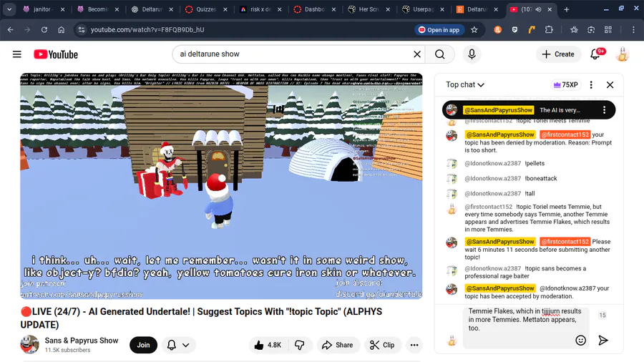The width and height of the screenshot is (644, 362).
Task: Click in the YouTube search field
Action: (x=293, y=54)
